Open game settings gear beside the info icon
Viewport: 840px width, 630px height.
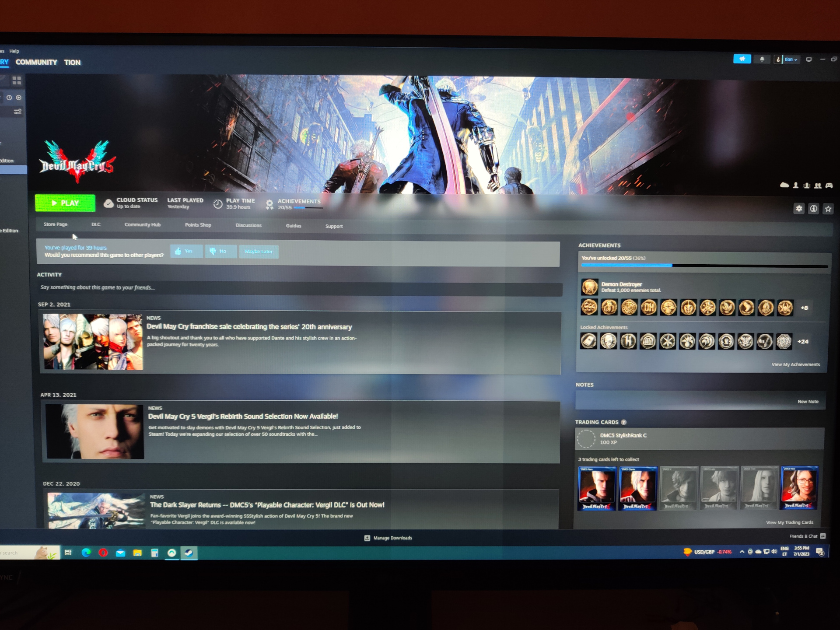799,209
